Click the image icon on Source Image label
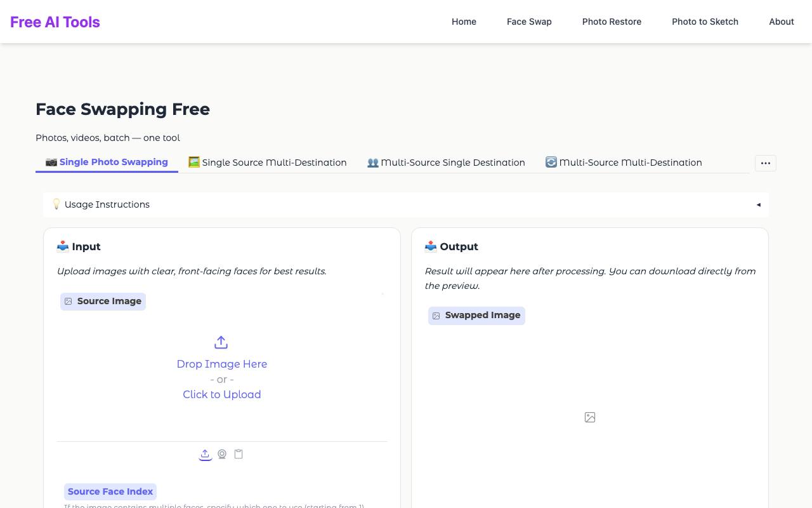 click(x=69, y=302)
